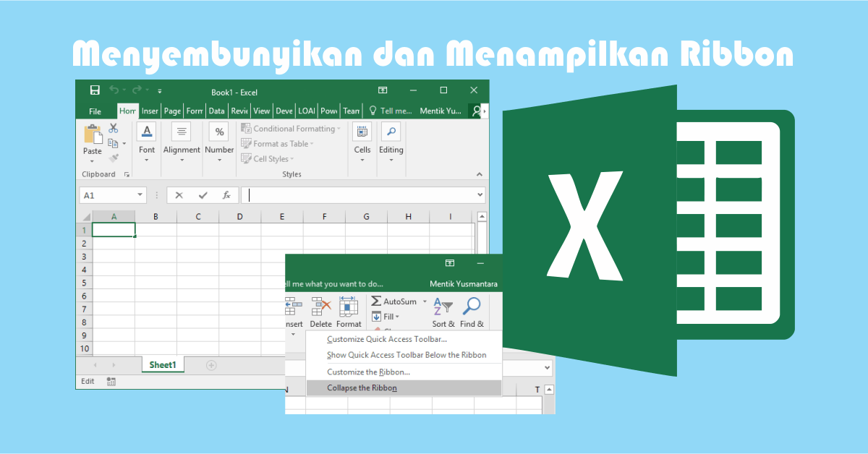868x454 pixels.
Task: Click the macro recording icon in status bar
Action: 111,381
